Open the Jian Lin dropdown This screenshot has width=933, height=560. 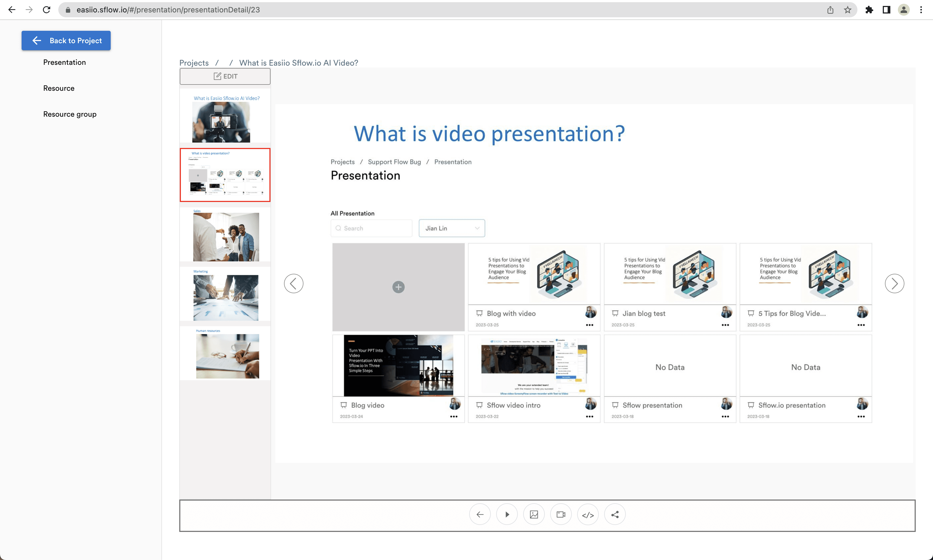pos(452,228)
